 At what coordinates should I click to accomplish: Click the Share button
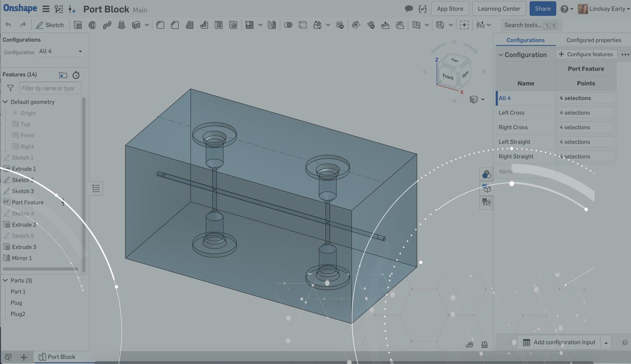(542, 9)
